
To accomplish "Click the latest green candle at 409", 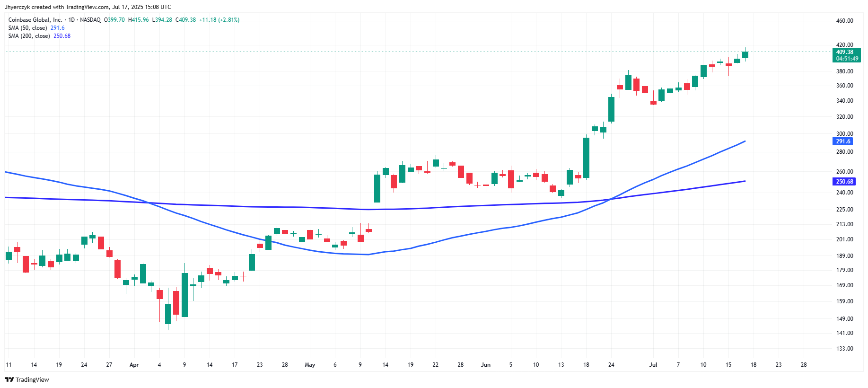I will (745, 55).
